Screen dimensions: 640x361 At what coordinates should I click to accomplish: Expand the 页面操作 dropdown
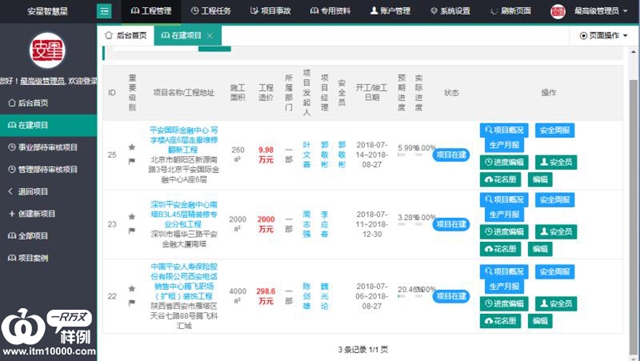(x=603, y=36)
